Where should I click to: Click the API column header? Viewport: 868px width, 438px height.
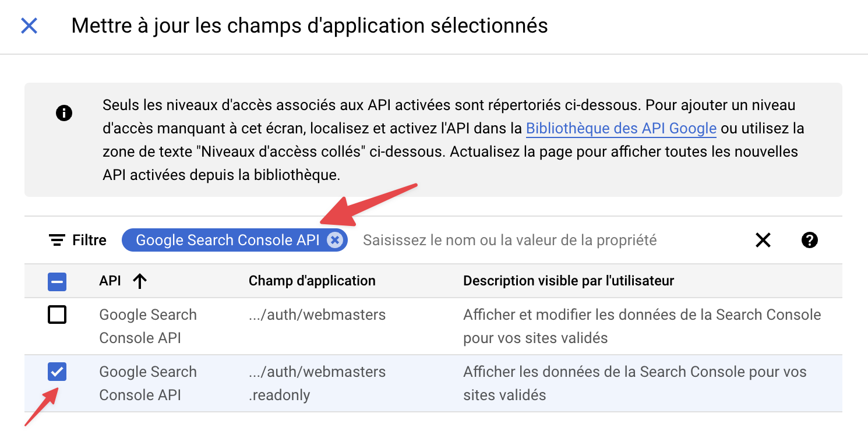[110, 281]
